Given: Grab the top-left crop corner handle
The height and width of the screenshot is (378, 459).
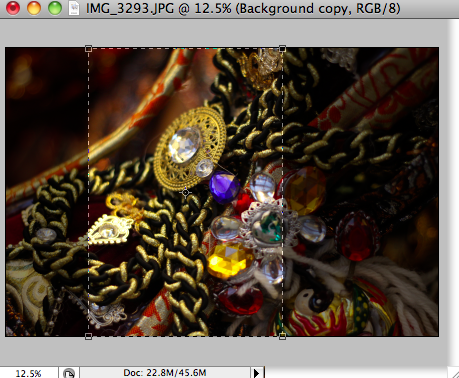Looking at the screenshot, I should click(88, 49).
